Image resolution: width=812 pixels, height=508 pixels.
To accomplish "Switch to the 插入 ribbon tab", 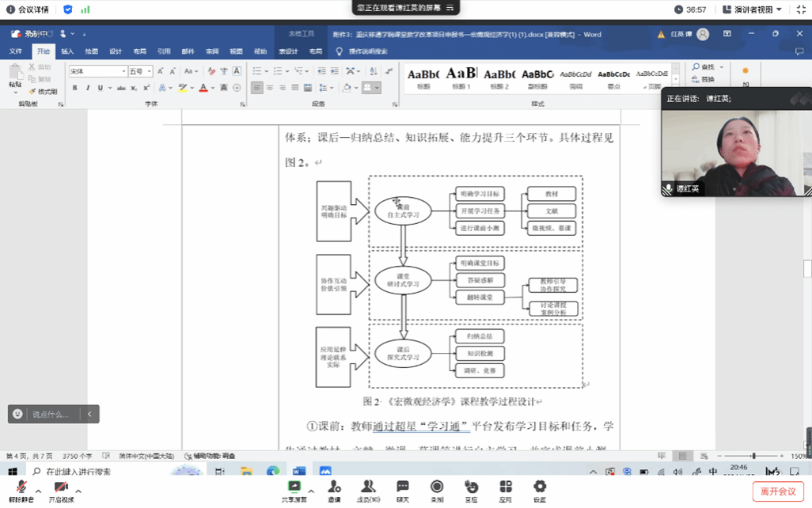I will click(x=67, y=51).
